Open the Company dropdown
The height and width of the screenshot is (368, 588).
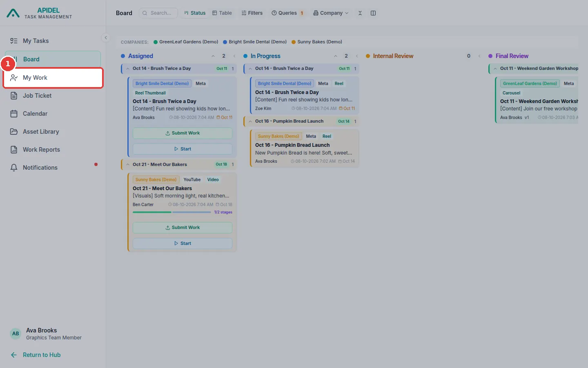(331, 13)
